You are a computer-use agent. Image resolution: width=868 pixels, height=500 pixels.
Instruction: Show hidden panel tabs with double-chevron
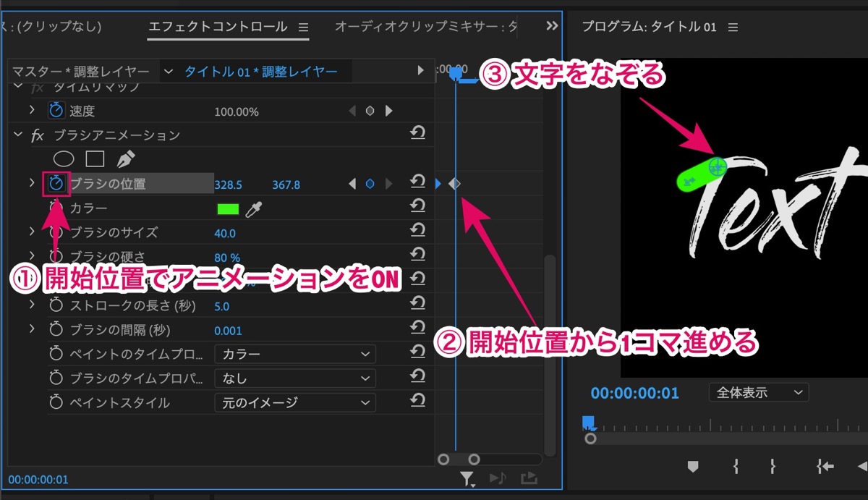point(552,26)
